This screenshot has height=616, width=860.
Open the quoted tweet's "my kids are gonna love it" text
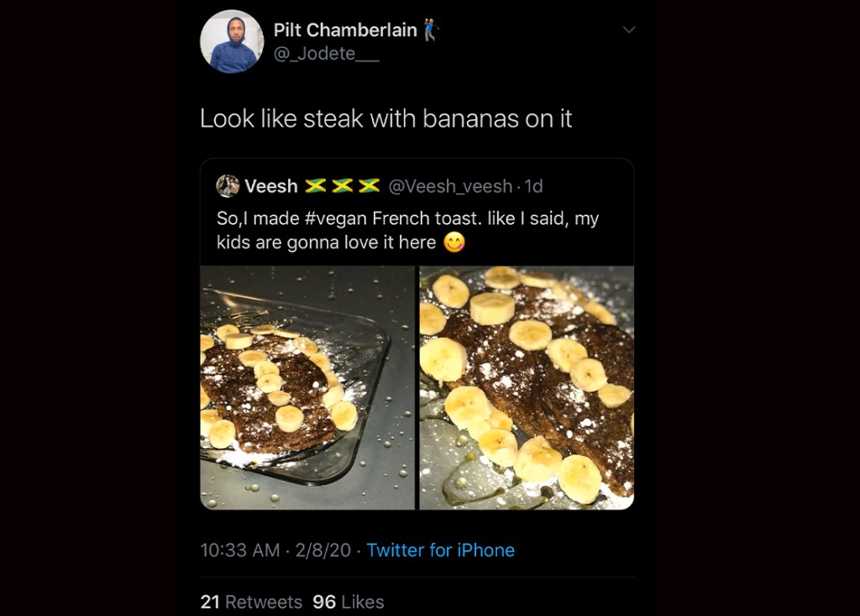[x=326, y=243]
